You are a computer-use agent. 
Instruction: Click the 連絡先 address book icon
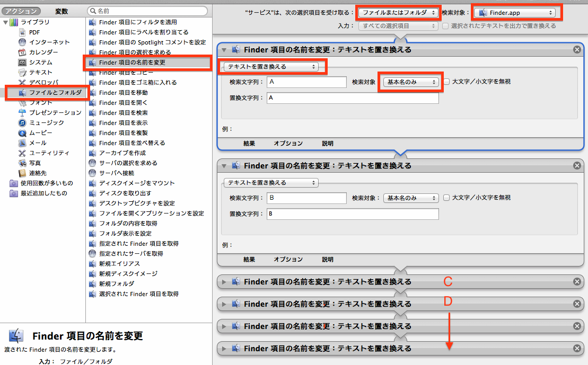tap(22, 173)
